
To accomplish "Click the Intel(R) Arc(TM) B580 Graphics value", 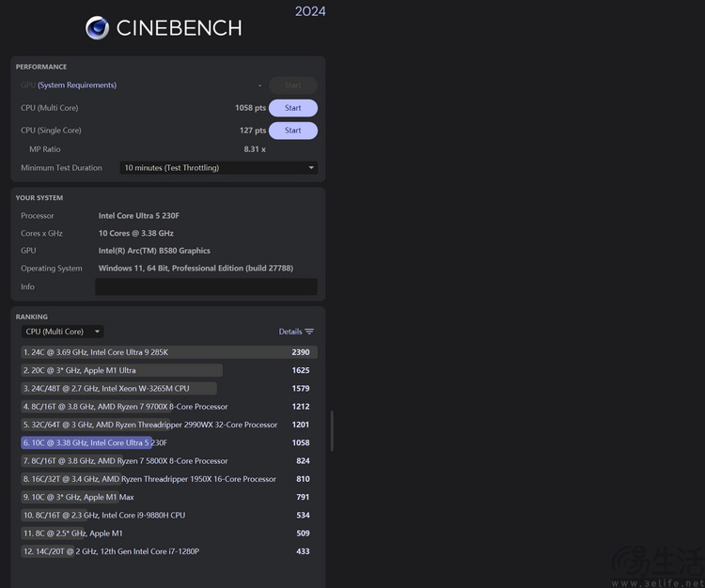I will pos(154,251).
